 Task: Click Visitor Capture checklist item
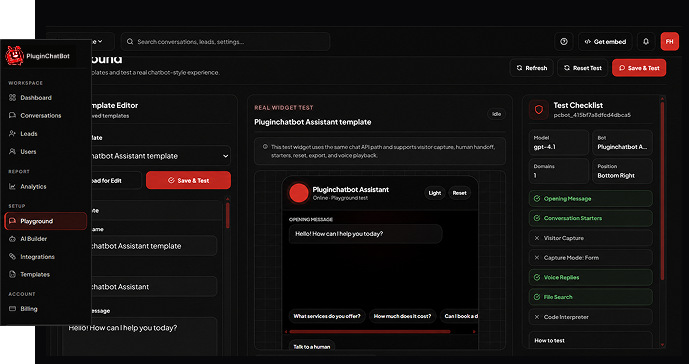click(591, 238)
